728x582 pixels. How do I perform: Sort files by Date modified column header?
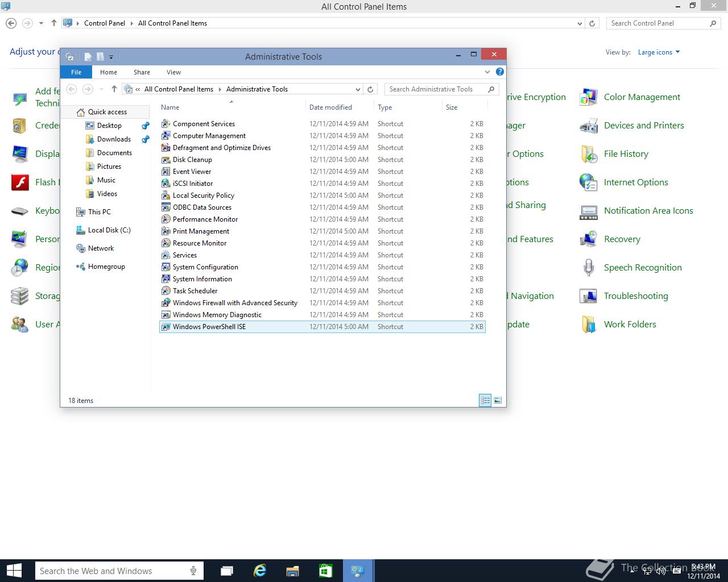[x=330, y=107]
